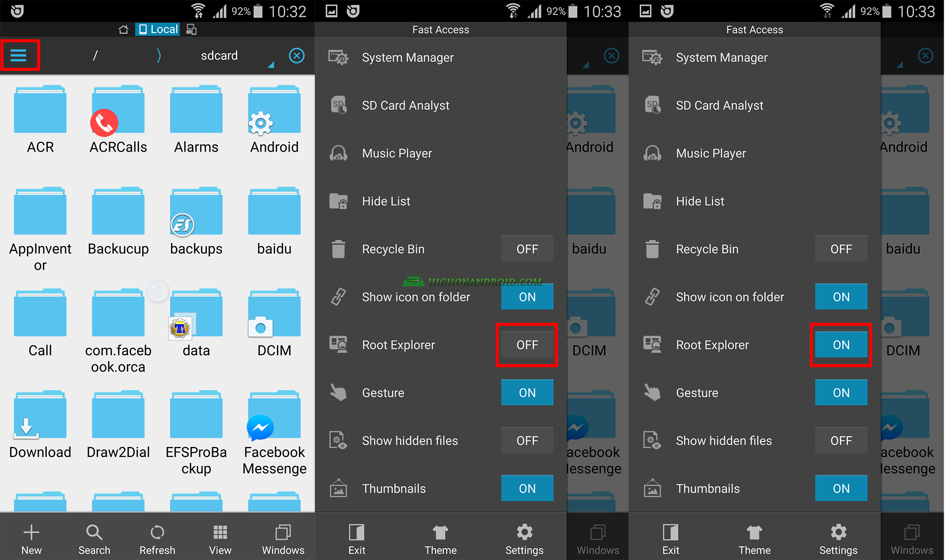
Task: Tap New in the bottom toolbar
Action: click(31, 539)
